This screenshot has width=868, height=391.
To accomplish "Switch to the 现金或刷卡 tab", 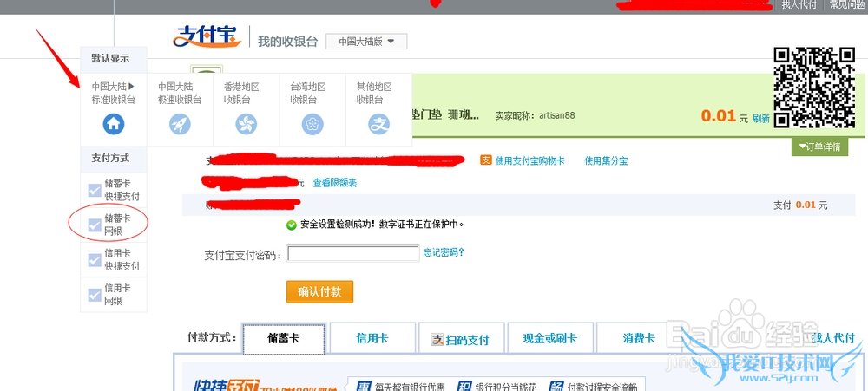I will click(549, 338).
